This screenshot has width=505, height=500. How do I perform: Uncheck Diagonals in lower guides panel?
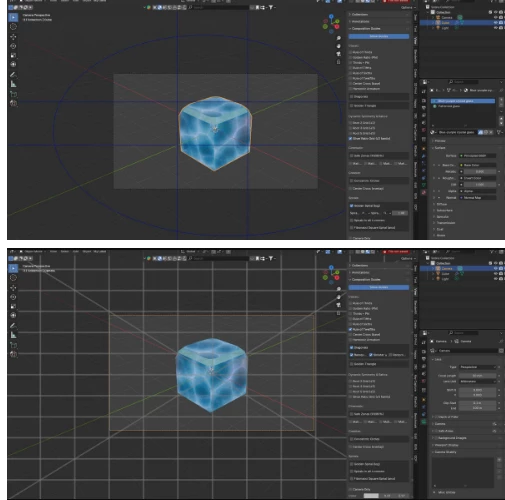pyautogui.click(x=352, y=348)
